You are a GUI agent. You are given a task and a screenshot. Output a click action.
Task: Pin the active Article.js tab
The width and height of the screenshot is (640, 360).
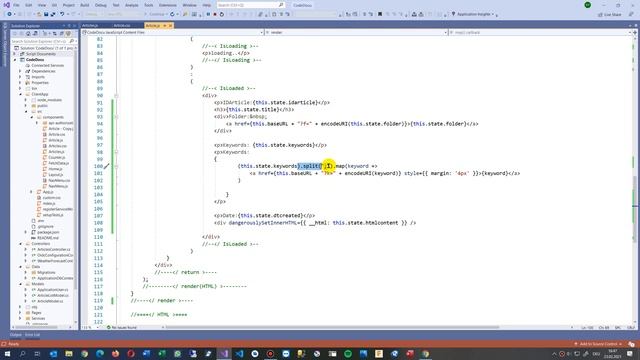pos(165,26)
